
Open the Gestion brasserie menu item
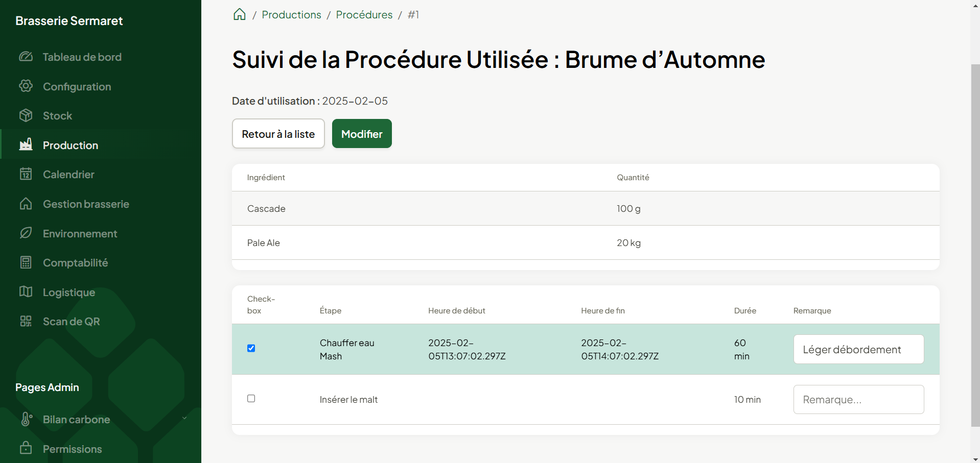[86, 204]
